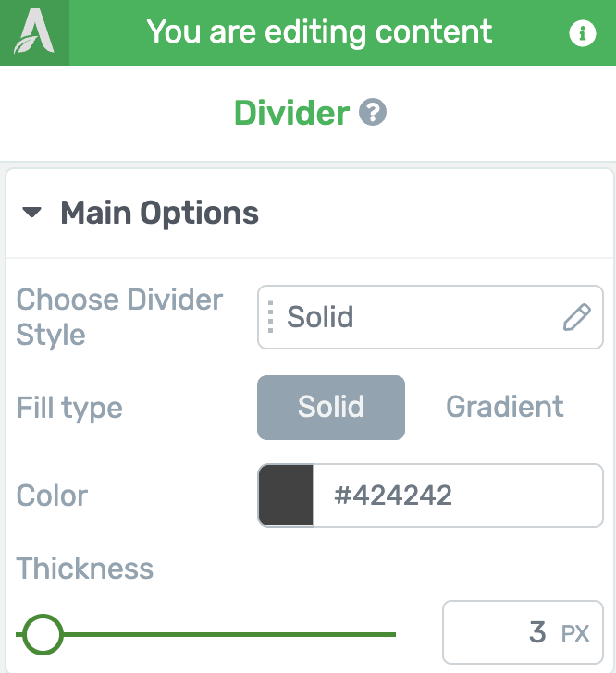616x673 pixels.
Task: Click the 'You are editing content' header
Action: [x=319, y=32]
